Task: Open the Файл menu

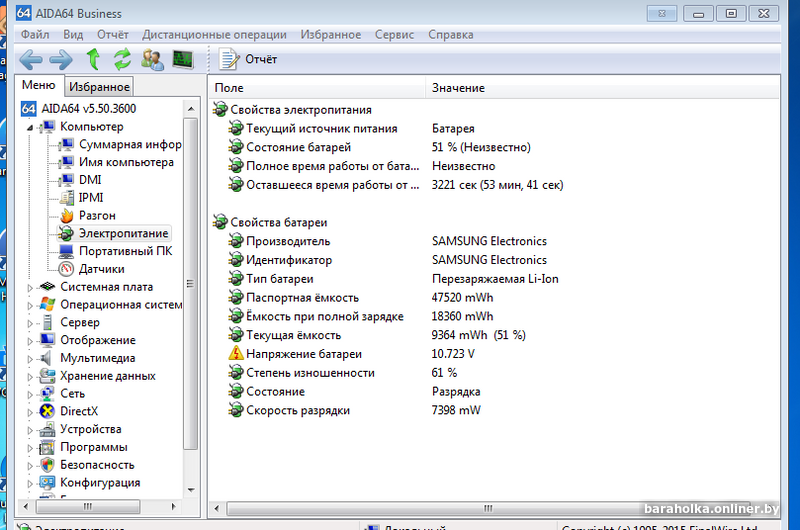Action: (x=35, y=35)
